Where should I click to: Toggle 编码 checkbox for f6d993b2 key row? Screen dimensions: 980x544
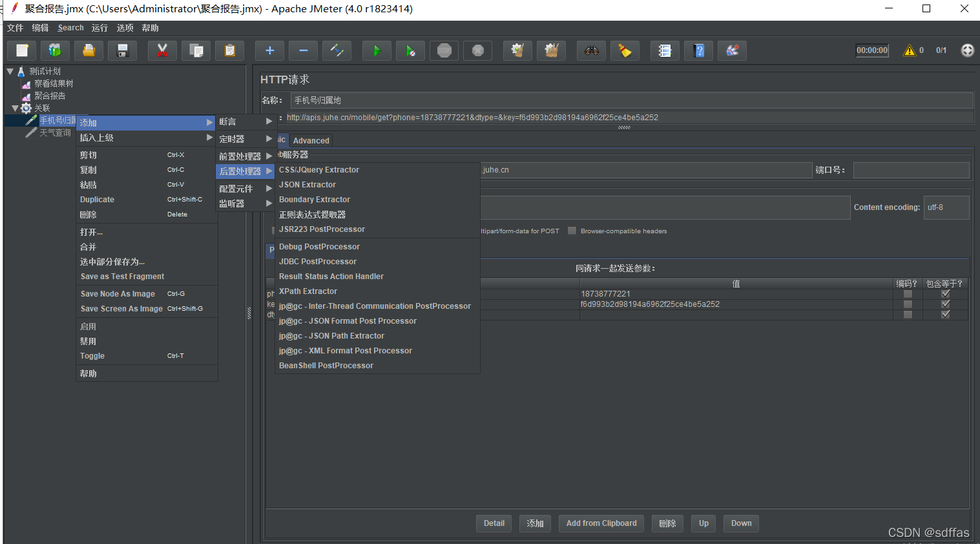(x=908, y=304)
